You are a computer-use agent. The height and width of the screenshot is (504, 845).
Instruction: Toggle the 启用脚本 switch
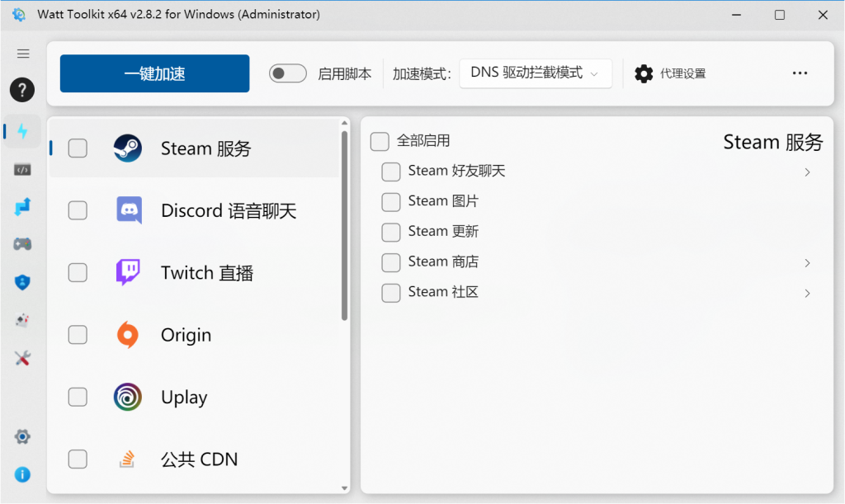[x=287, y=73]
